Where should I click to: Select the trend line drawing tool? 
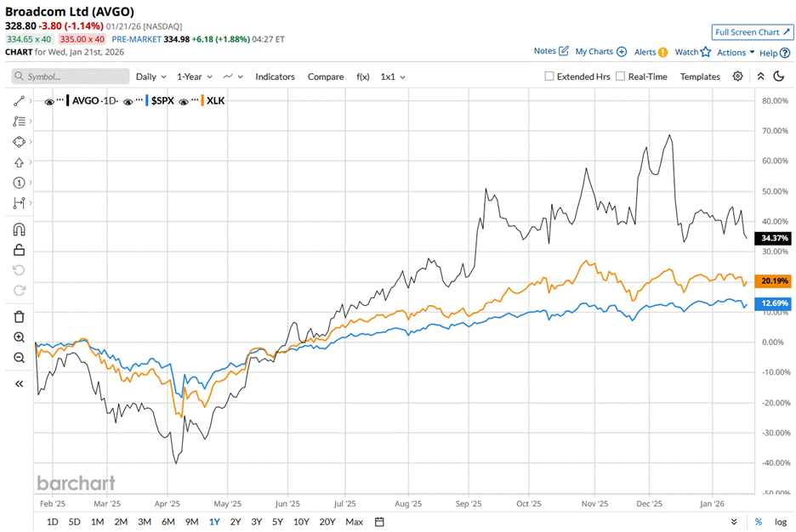click(19, 101)
